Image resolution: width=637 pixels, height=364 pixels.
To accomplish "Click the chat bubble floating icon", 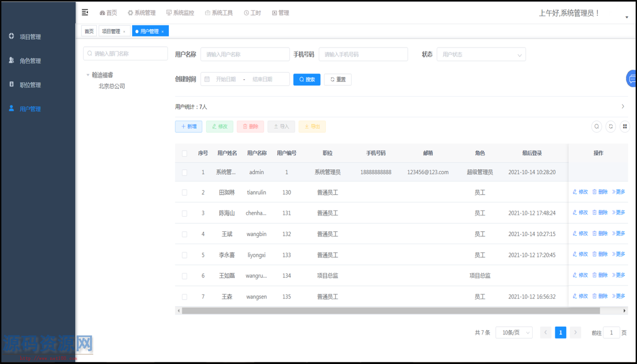I will tap(632, 79).
